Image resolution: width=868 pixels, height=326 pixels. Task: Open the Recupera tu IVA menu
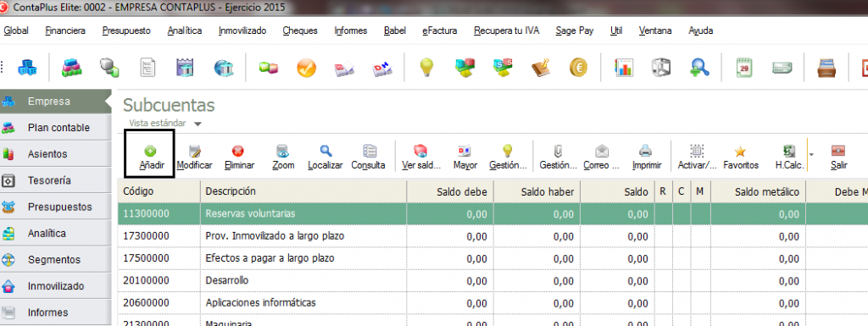pyautogui.click(x=507, y=31)
